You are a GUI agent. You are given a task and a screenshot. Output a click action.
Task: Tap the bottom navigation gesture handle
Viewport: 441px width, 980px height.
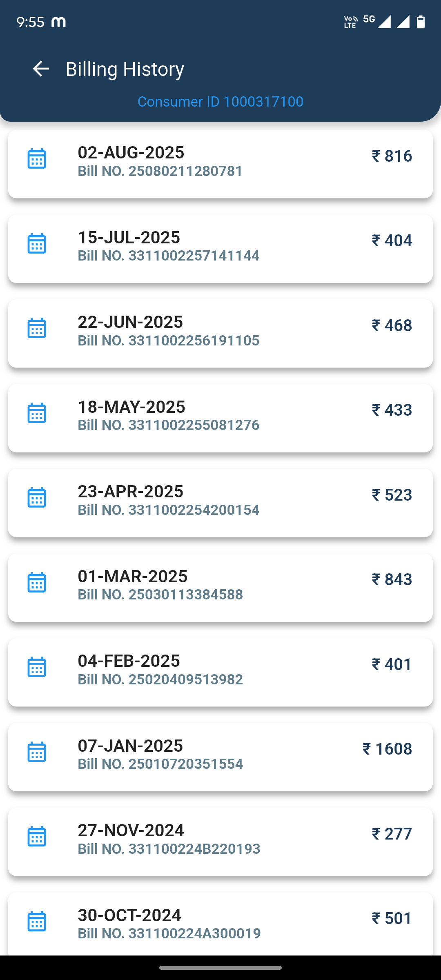(x=220, y=968)
